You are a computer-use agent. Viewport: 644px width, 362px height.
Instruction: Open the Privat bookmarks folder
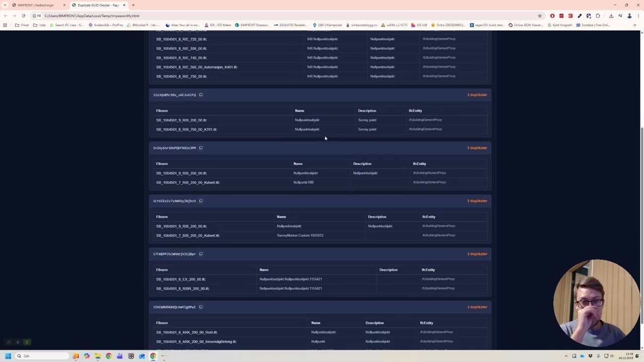22,25
